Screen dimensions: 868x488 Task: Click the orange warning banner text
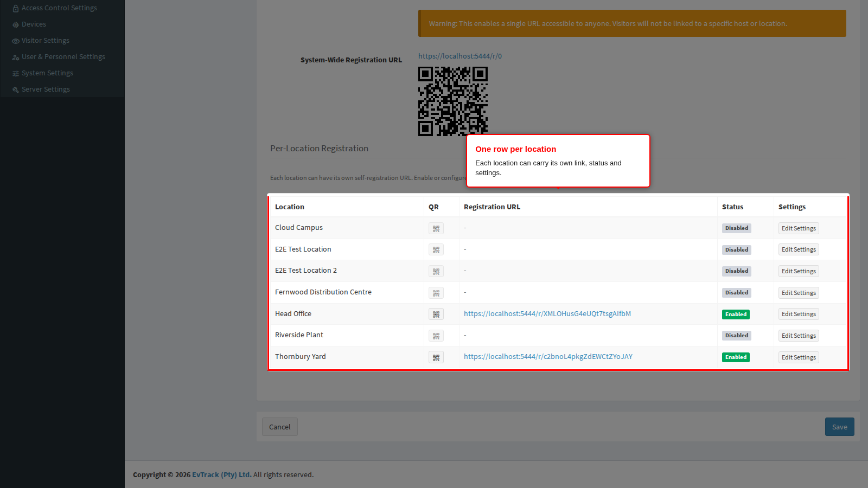coord(608,24)
